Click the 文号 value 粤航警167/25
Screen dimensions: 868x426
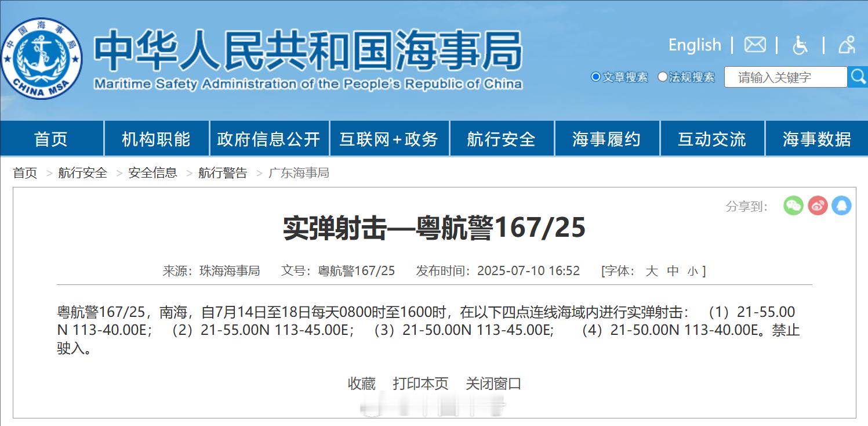(357, 271)
